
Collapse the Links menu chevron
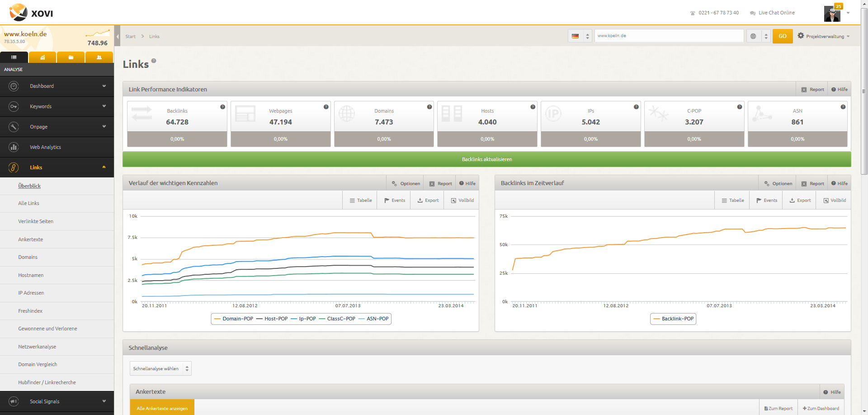tap(104, 167)
